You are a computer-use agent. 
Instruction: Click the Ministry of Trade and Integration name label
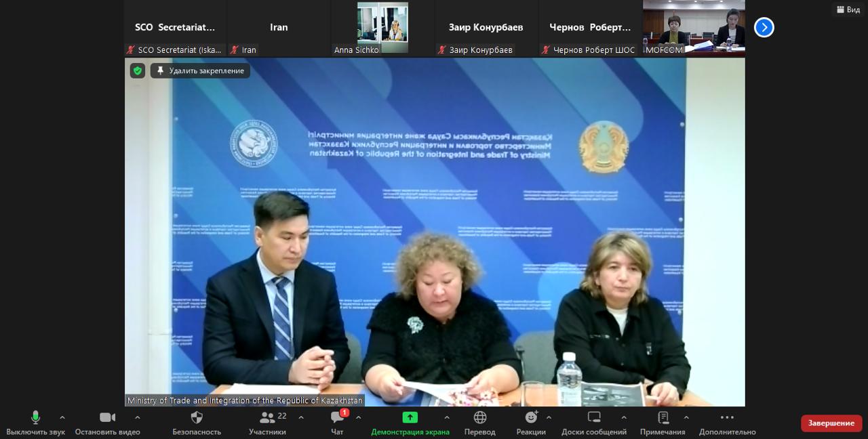point(245,400)
